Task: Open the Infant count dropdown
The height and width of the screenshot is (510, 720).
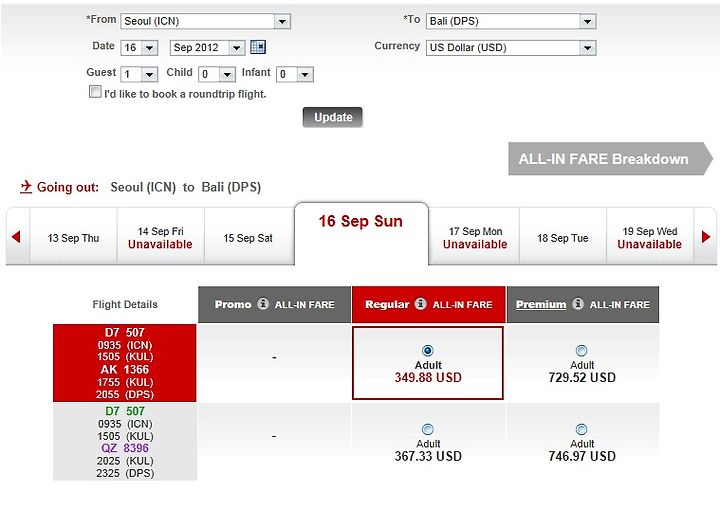Action: click(294, 74)
